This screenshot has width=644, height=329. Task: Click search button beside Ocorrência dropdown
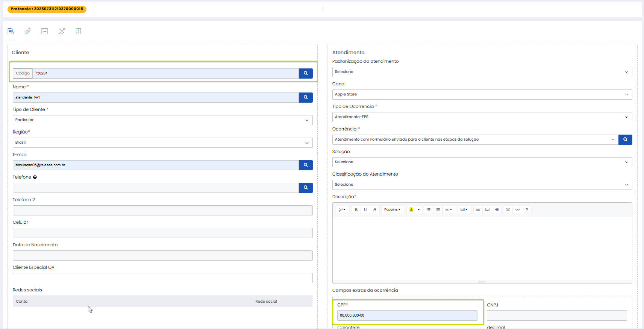tap(625, 139)
